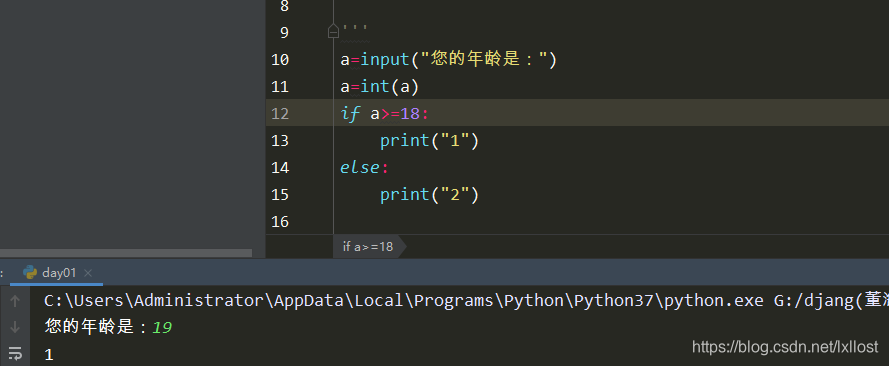Screen dimensions: 889x366
Task: Click the python.exe path in console
Action: pyautogui.click(x=404, y=301)
